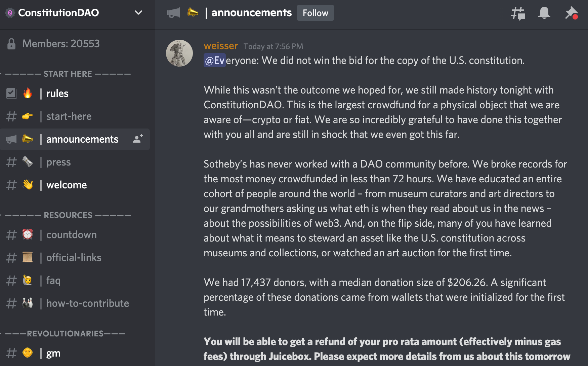The height and width of the screenshot is (366, 588).
Task: Switch to the start-here channel
Action: point(69,116)
